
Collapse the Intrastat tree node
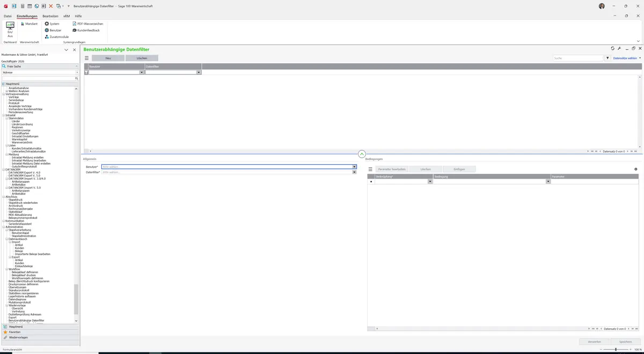point(3,115)
